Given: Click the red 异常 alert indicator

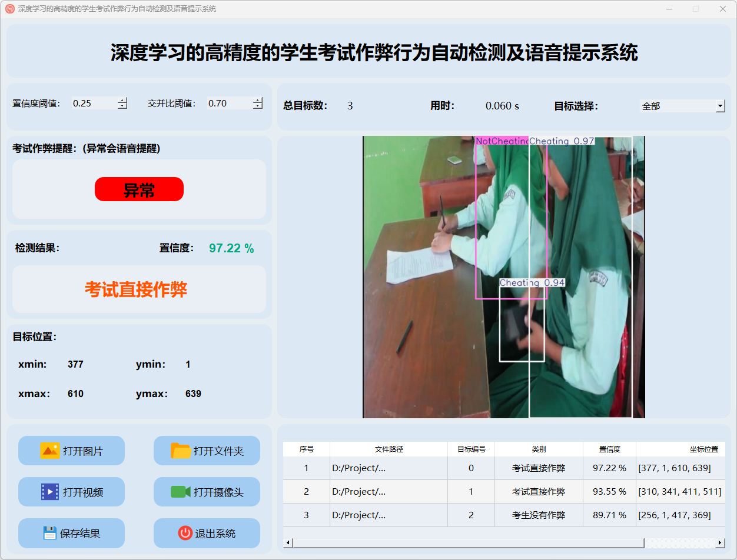Looking at the screenshot, I should [139, 189].
